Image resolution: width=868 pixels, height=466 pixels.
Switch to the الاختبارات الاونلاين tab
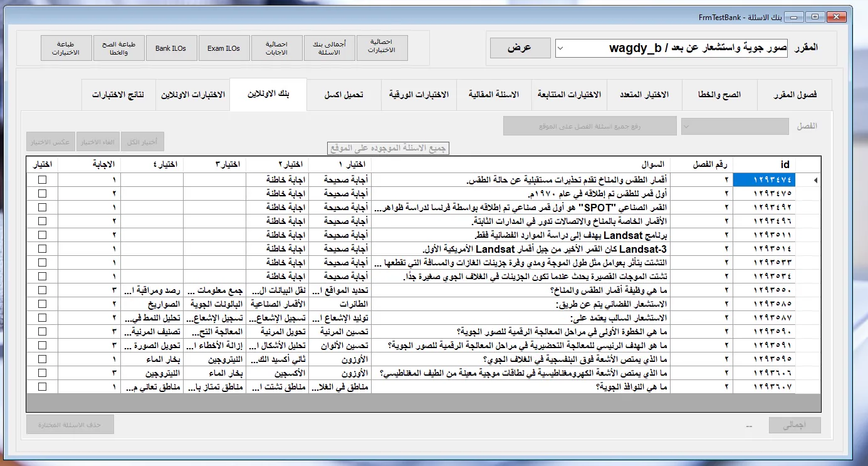tap(193, 95)
